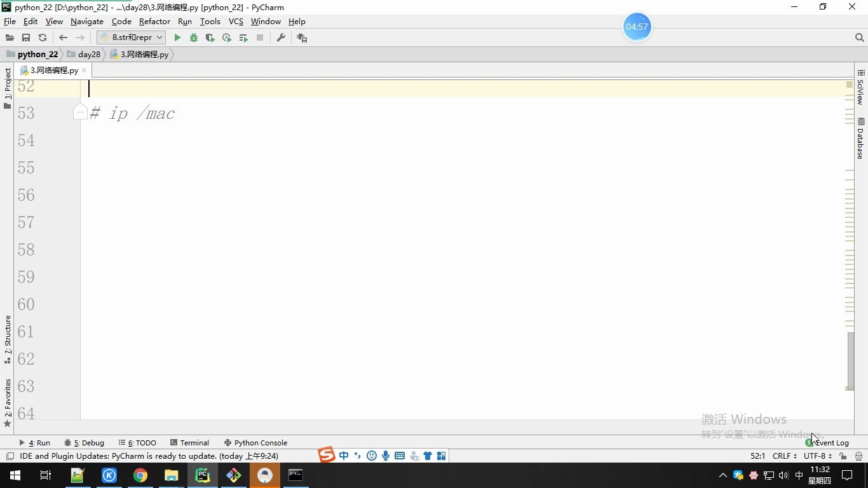Open the 5: Debug tool window
Screen dimensions: 868x488
click(x=84, y=443)
